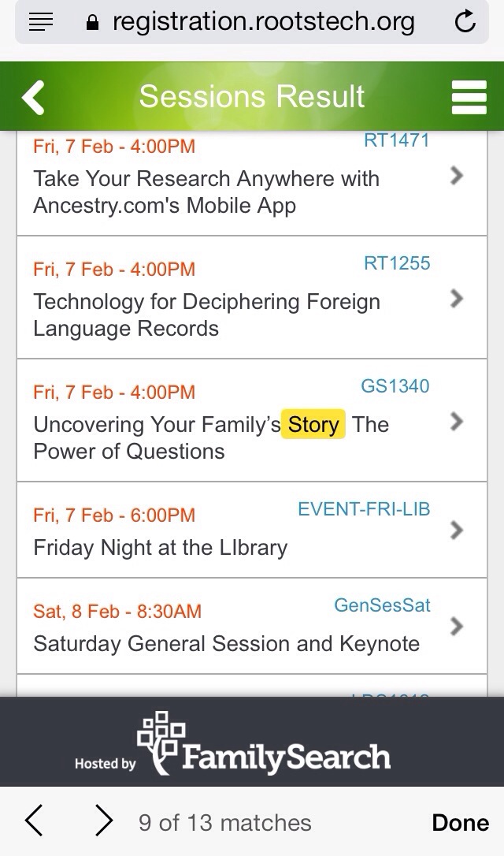Tap the FamilySearch tree logo
This screenshot has width=504, height=856.
161,742
